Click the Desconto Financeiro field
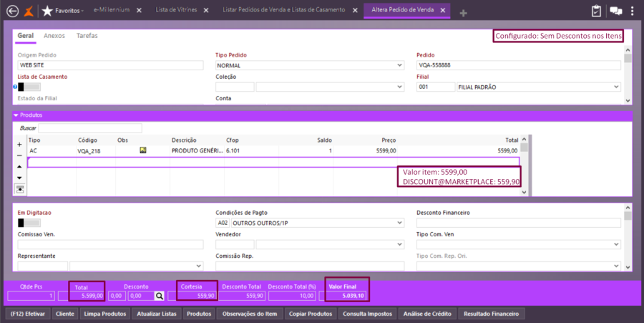The image size is (644, 323). coord(519,223)
